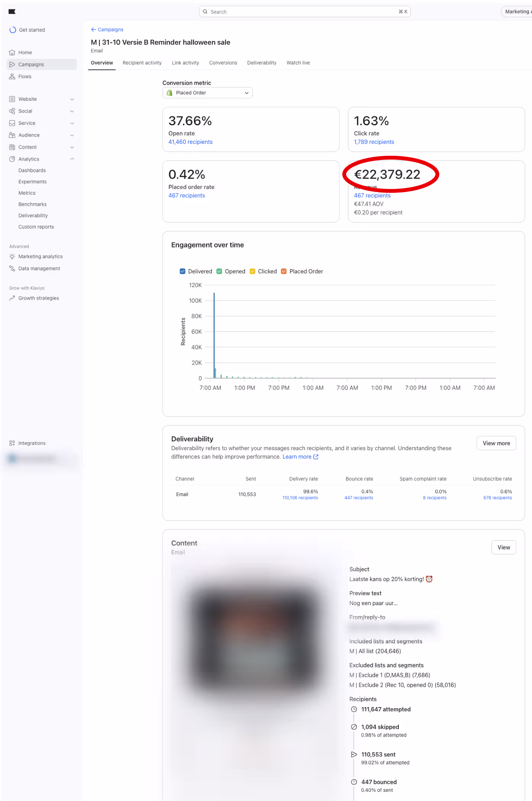Expand the Content menu chevron
The width and height of the screenshot is (532, 801).
[x=72, y=147]
